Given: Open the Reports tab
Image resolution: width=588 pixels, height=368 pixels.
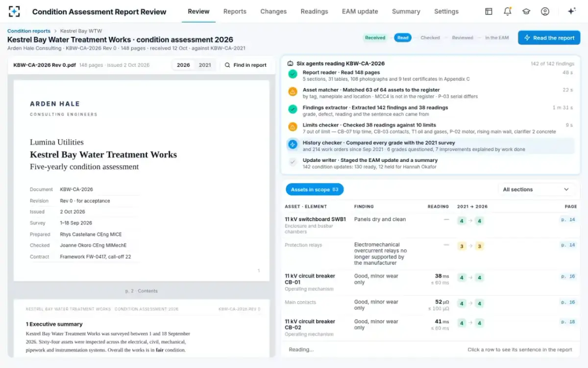Looking at the screenshot, I should [235, 11].
